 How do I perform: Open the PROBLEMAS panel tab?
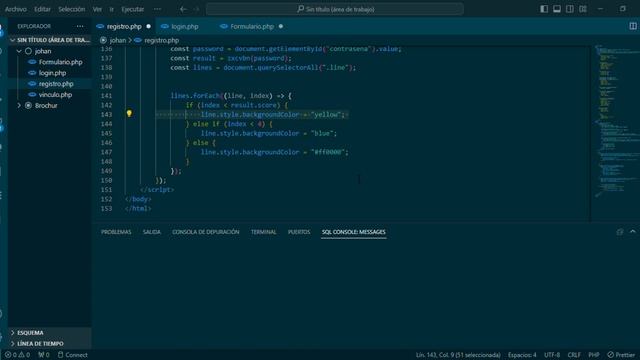tap(116, 232)
